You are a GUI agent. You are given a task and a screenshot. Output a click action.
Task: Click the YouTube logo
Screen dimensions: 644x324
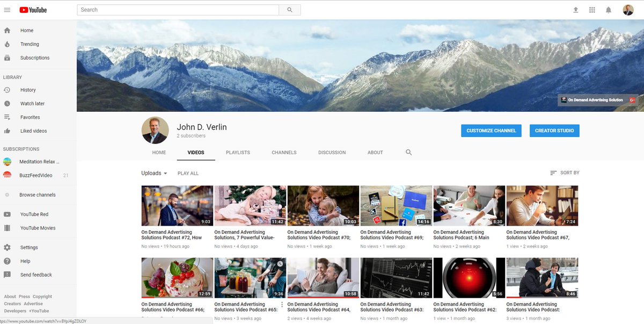point(33,10)
